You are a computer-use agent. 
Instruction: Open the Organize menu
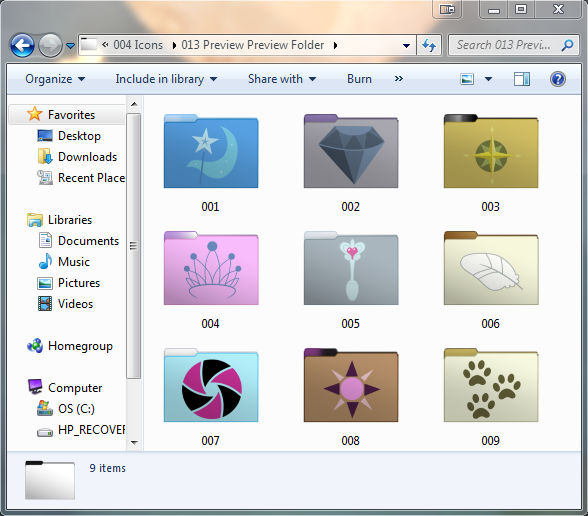[x=55, y=79]
